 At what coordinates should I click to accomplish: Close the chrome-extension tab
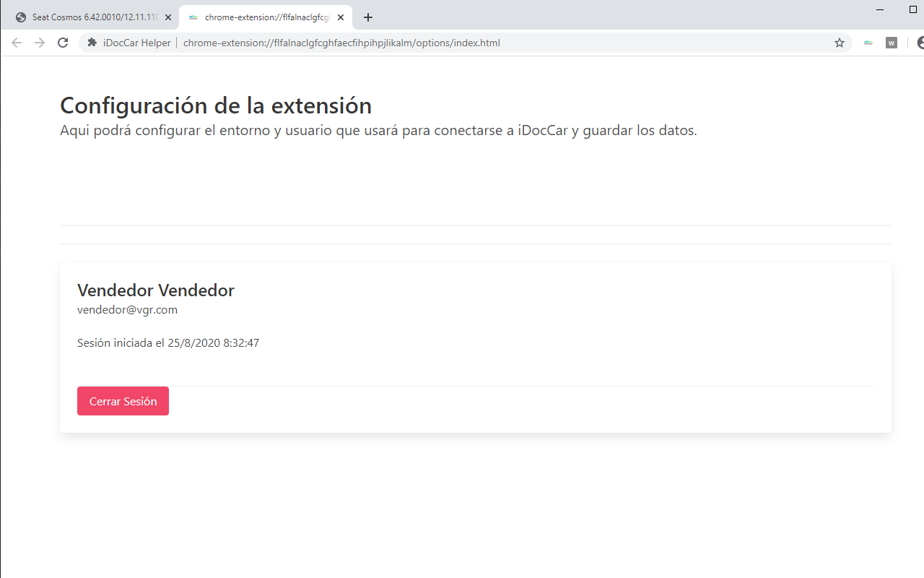(x=341, y=17)
